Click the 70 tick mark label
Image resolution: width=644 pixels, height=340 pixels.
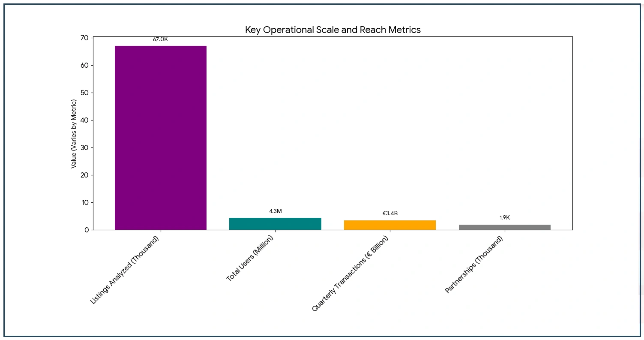[x=84, y=38]
